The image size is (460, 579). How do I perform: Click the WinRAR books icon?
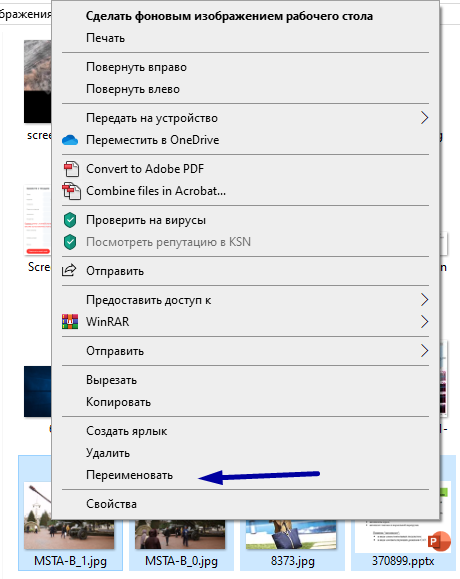70,322
